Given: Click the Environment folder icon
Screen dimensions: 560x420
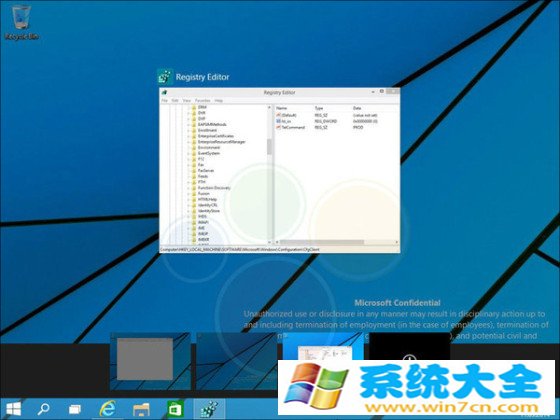Looking at the screenshot, I should (194, 148).
